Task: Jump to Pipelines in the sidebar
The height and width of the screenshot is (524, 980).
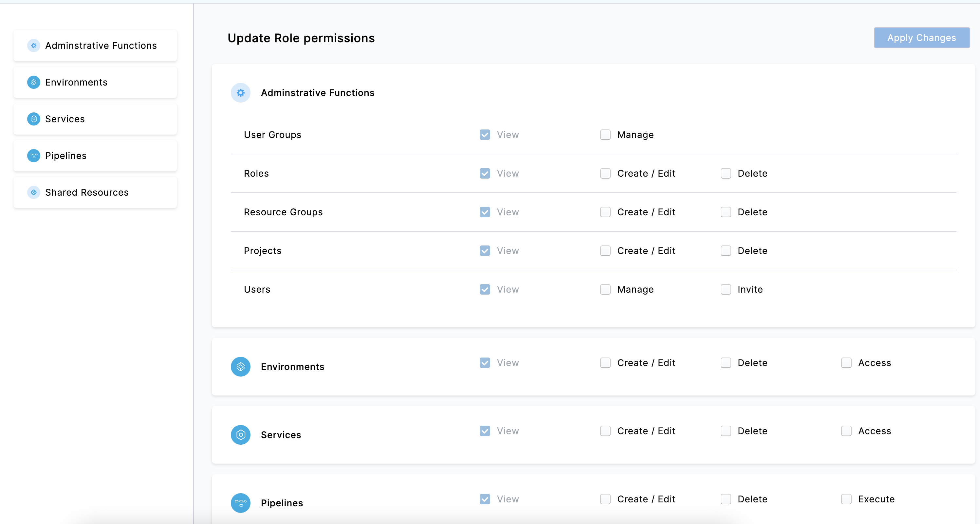Action: click(x=95, y=156)
